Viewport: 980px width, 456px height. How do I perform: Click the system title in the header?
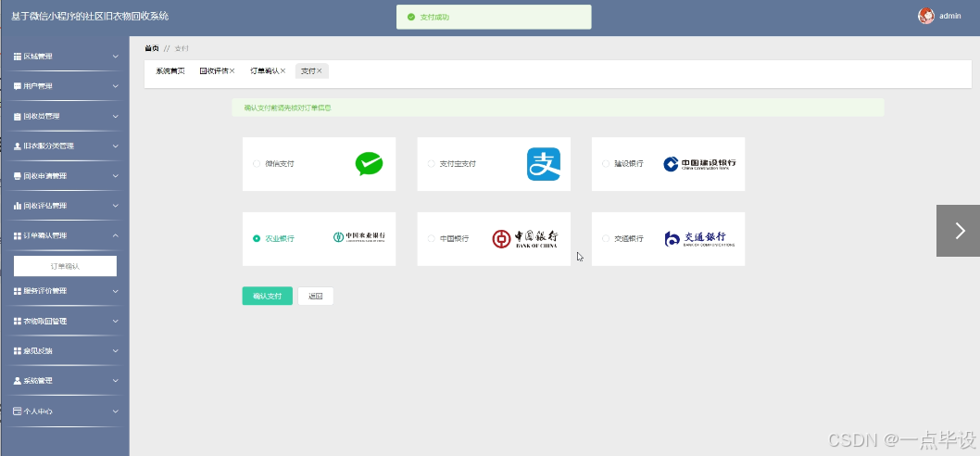point(90,17)
